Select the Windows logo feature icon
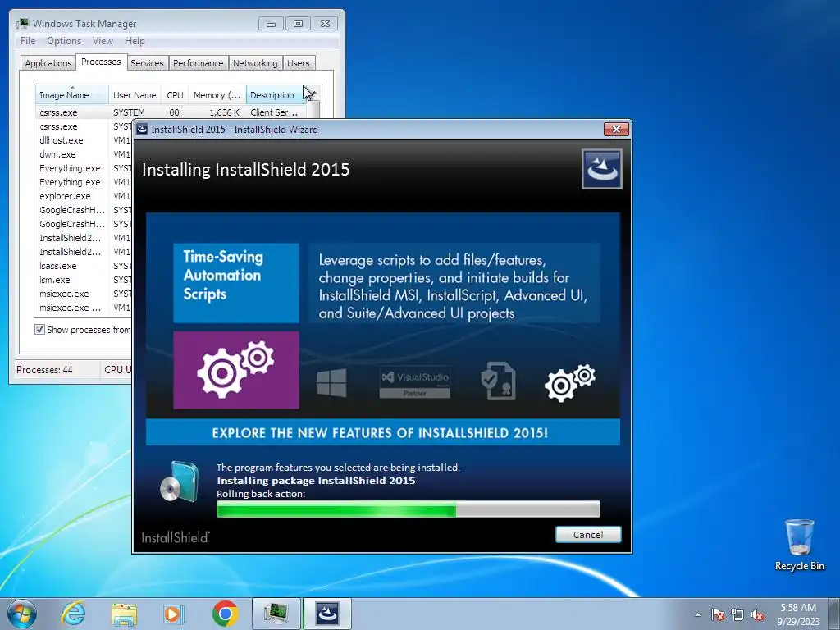This screenshot has height=630, width=840. tap(331, 382)
